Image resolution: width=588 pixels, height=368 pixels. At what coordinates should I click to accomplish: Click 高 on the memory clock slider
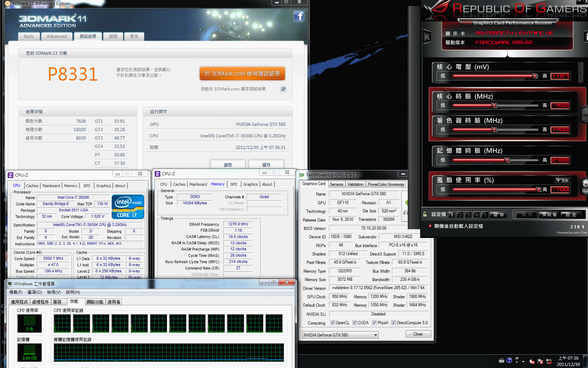click(x=545, y=160)
